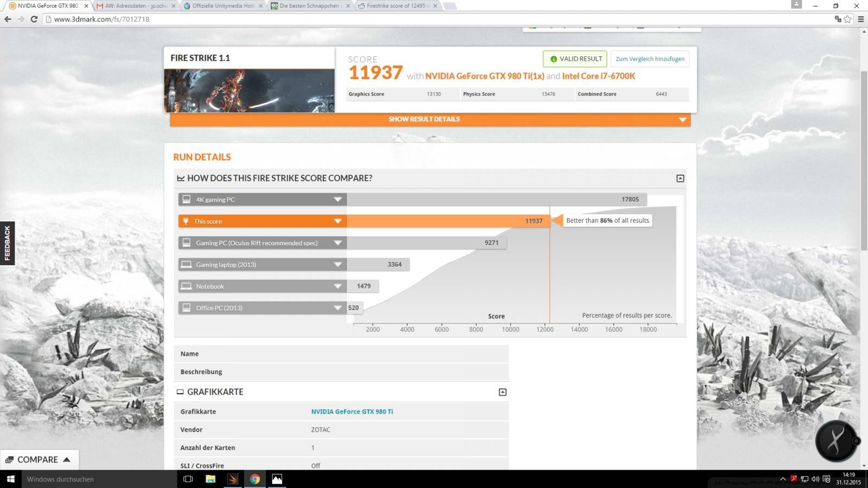Open the Photos app on the taskbar

click(277, 479)
